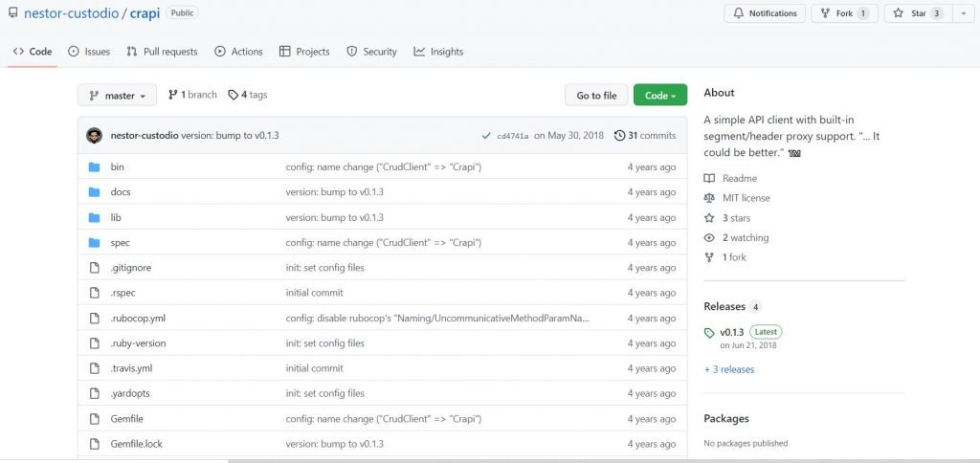This screenshot has width=980, height=463.
Task: Star the crapi repository
Action: pyautogui.click(x=918, y=13)
